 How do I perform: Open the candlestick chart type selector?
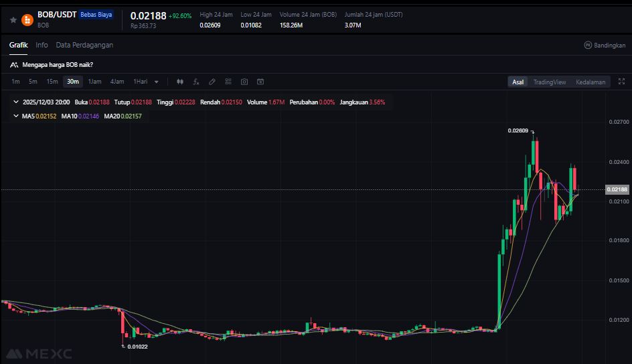coord(179,82)
